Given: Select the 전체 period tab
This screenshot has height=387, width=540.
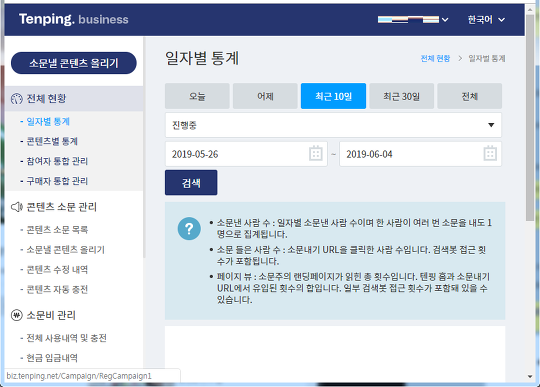Looking at the screenshot, I should (469, 96).
